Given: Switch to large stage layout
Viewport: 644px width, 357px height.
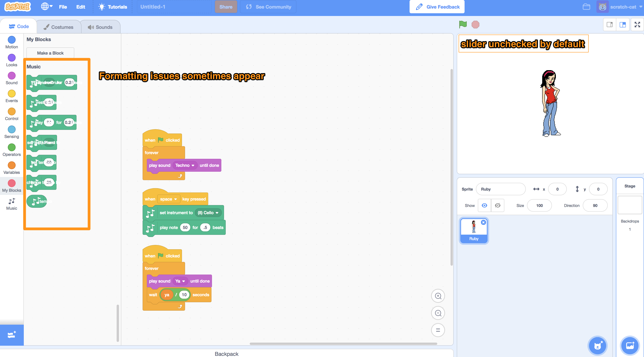Looking at the screenshot, I should tap(623, 25).
